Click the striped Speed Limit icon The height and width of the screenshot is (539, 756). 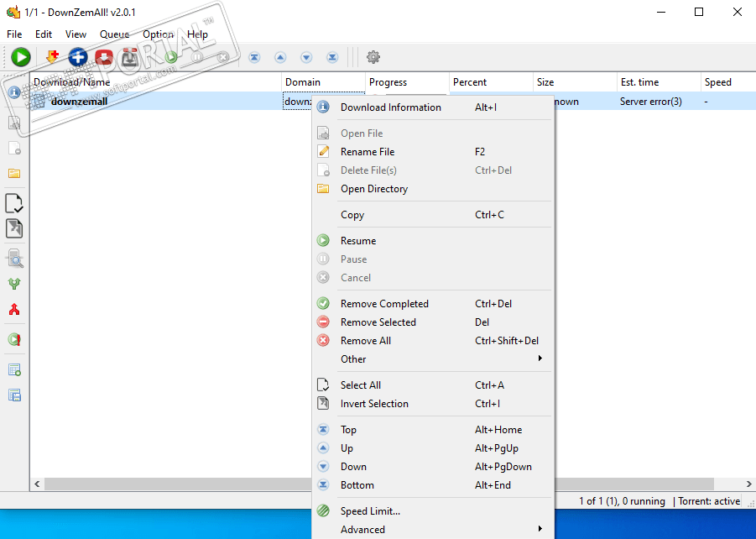click(x=323, y=510)
